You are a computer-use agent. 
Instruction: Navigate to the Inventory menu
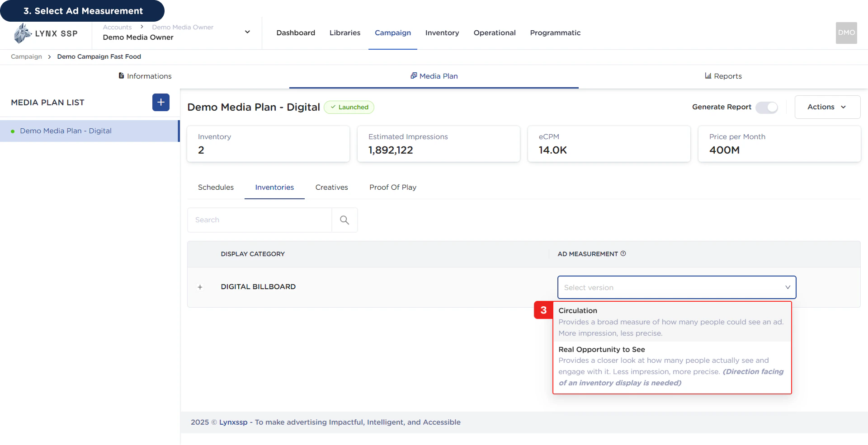(x=442, y=33)
